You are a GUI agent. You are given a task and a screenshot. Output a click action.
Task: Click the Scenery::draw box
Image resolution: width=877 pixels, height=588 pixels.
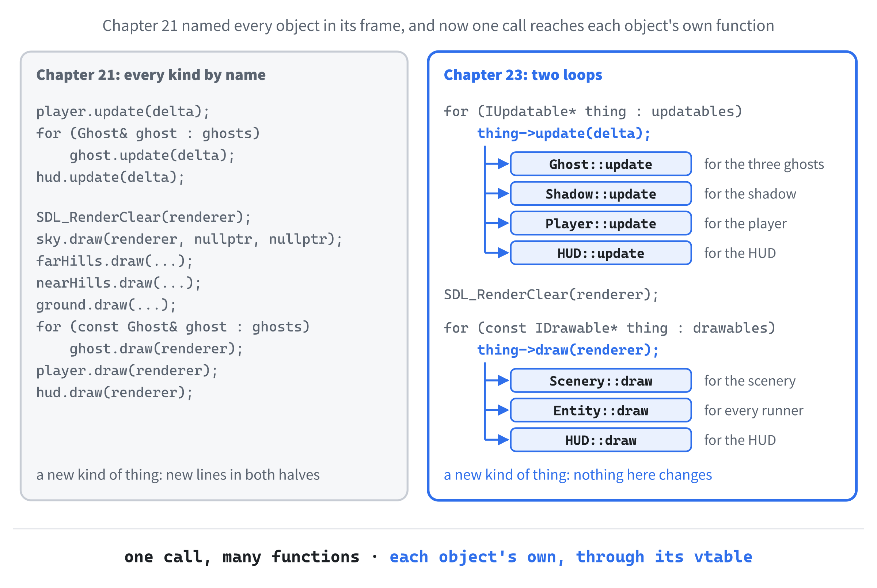[x=601, y=381]
